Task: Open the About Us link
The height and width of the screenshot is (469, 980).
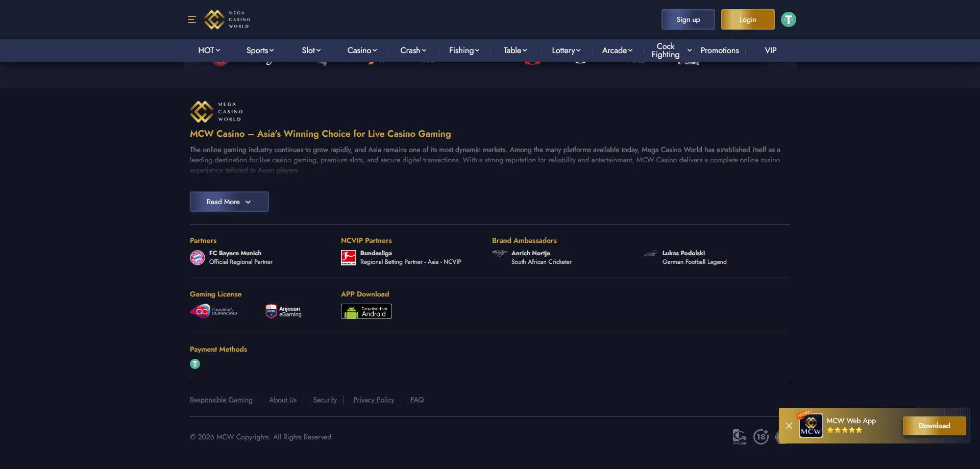Action: click(x=283, y=400)
